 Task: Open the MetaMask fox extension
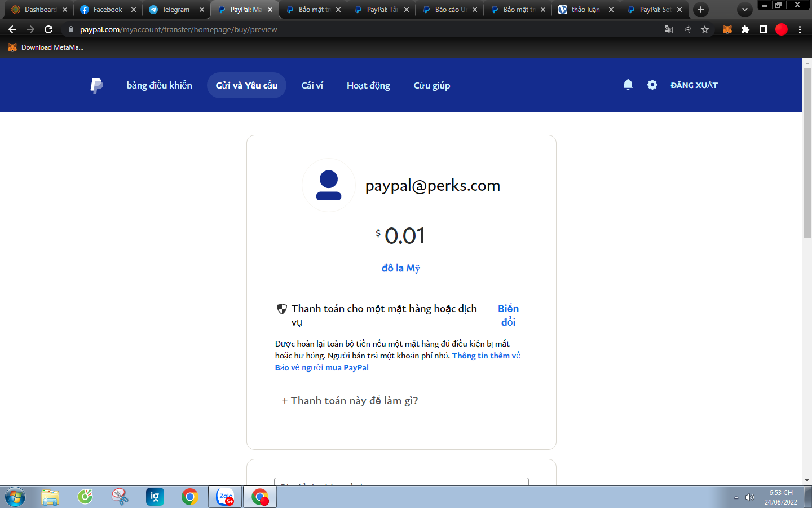tap(727, 29)
